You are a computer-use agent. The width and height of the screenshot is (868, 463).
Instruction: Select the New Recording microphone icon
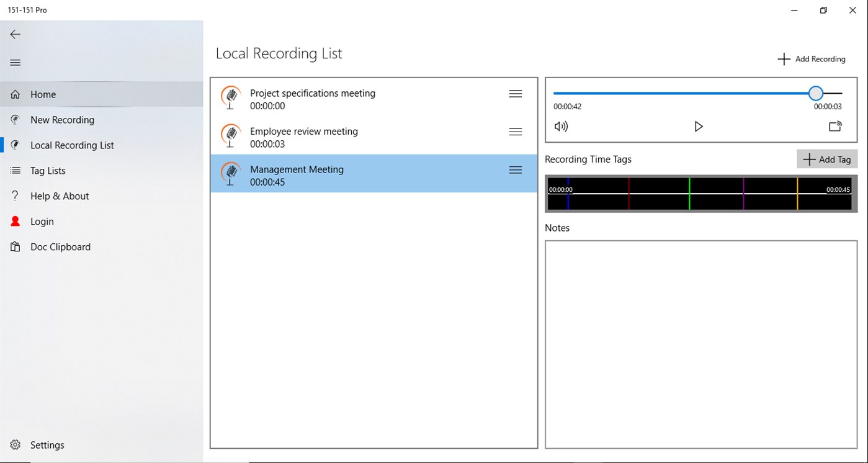[x=15, y=119]
